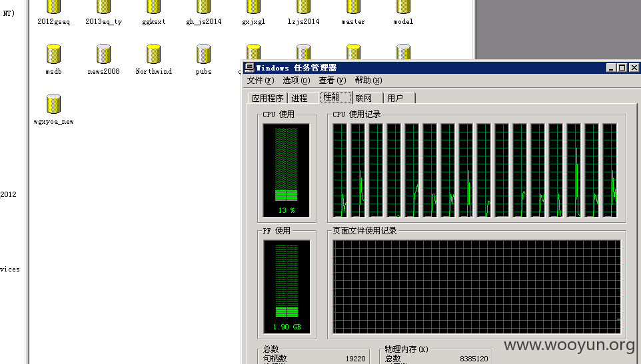Select the news2008 database icon

(x=103, y=54)
